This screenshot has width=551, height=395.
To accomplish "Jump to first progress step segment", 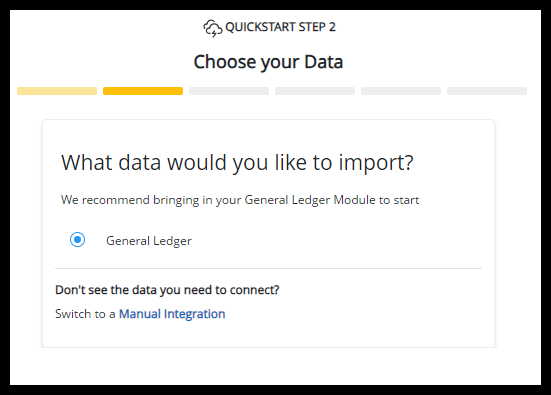I will click(x=57, y=91).
